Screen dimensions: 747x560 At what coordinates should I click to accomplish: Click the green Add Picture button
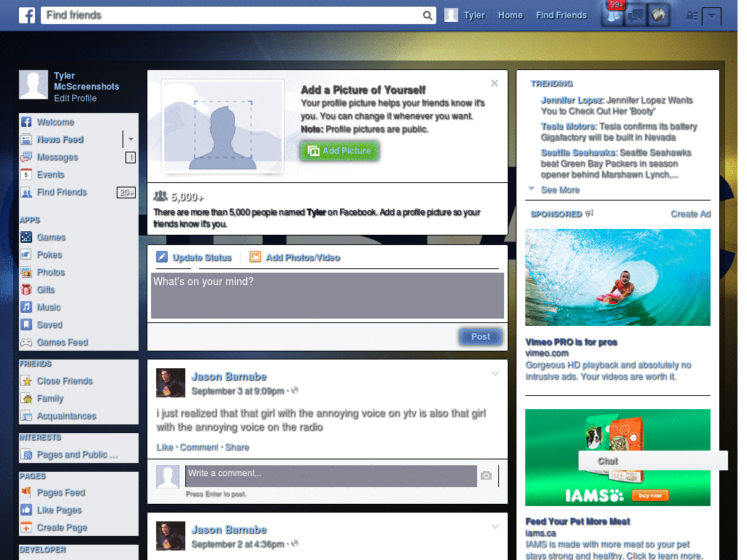[340, 151]
